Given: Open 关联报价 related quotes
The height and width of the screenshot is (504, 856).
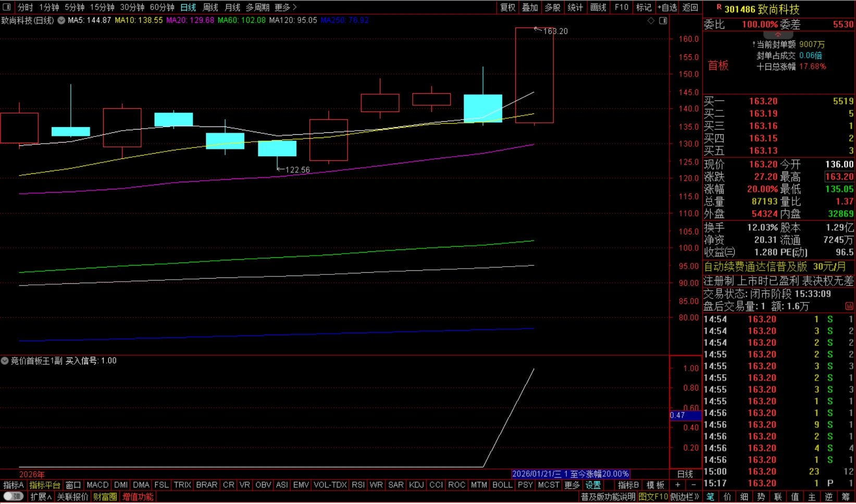Looking at the screenshot, I should [x=72, y=497].
